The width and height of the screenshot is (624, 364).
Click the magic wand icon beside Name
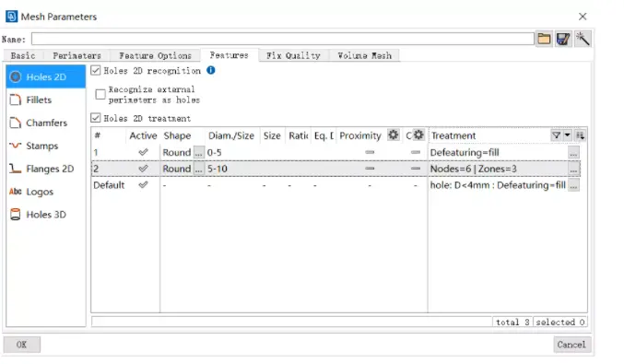[583, 39]
